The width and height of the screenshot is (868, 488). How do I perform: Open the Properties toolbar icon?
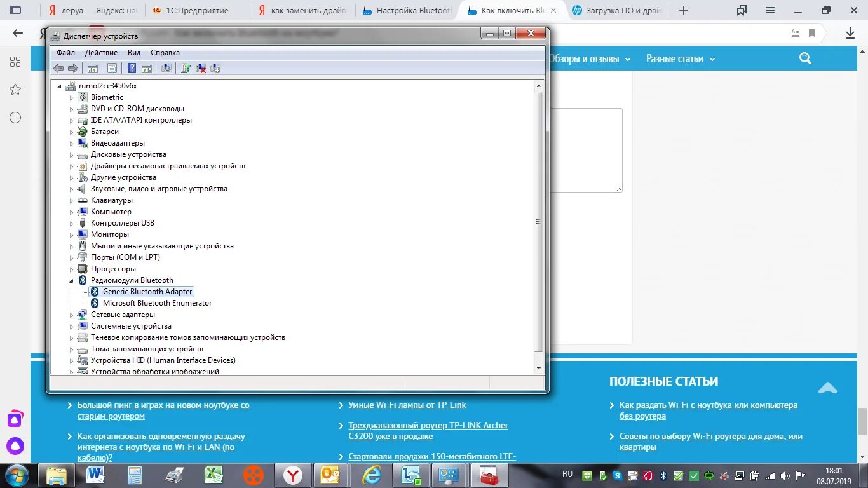coord(112,68)
